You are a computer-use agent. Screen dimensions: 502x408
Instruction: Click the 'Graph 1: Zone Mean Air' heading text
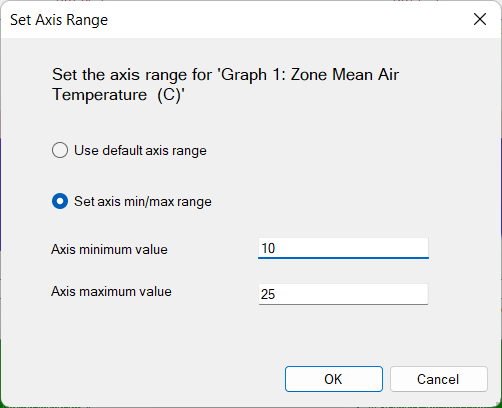[308, 74]
